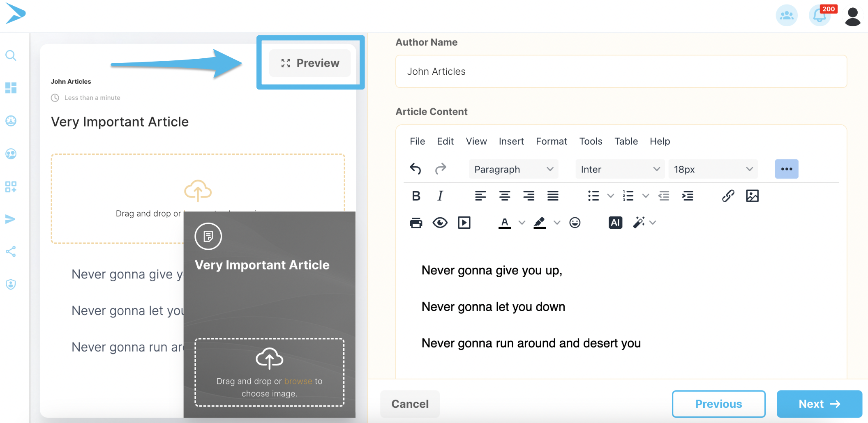Toggle italic formatting
This screenshot has height=423, width=868.
[440, 196]
